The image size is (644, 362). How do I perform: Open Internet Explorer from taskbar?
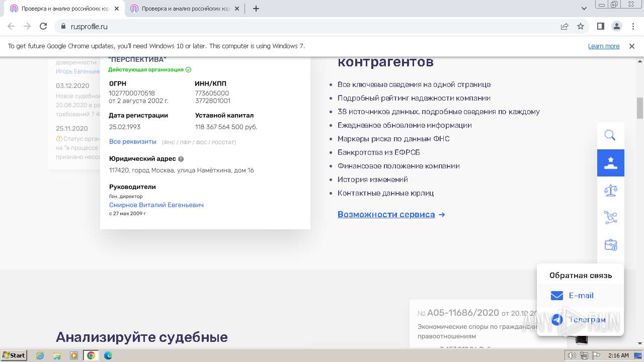click(x=40, y=355)
